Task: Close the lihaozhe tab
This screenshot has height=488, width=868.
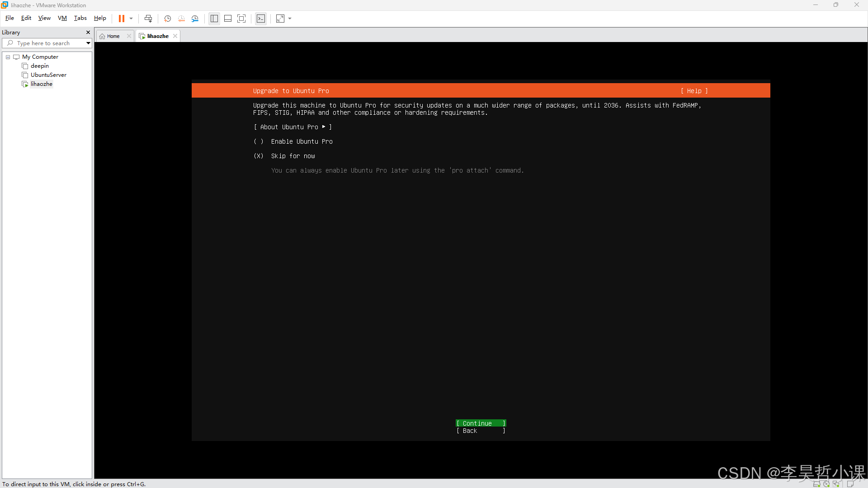Action: click(x=175, y=36)
